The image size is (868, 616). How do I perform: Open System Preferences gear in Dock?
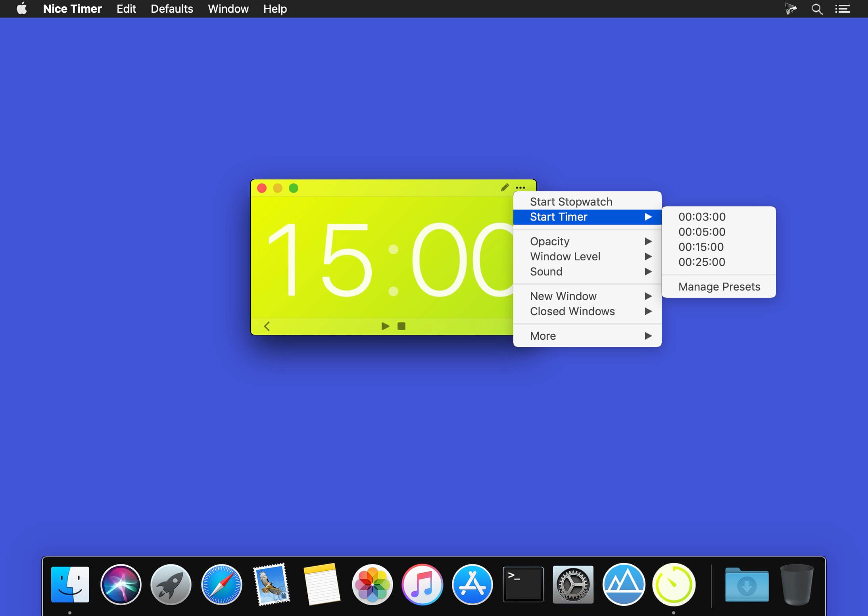(573, 584)
